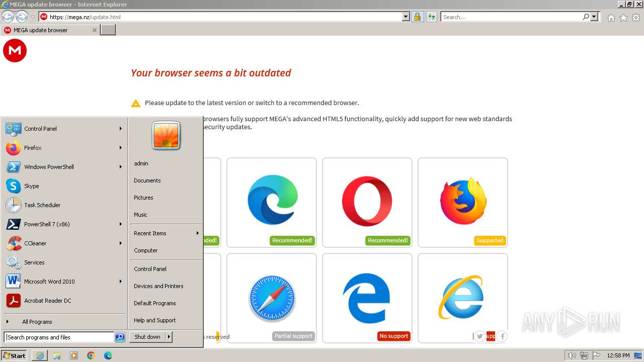Image resolution: width=644 pixels, height=362 pixels.
Task: Click the search magnifier icon in IE
Action: 586,17
